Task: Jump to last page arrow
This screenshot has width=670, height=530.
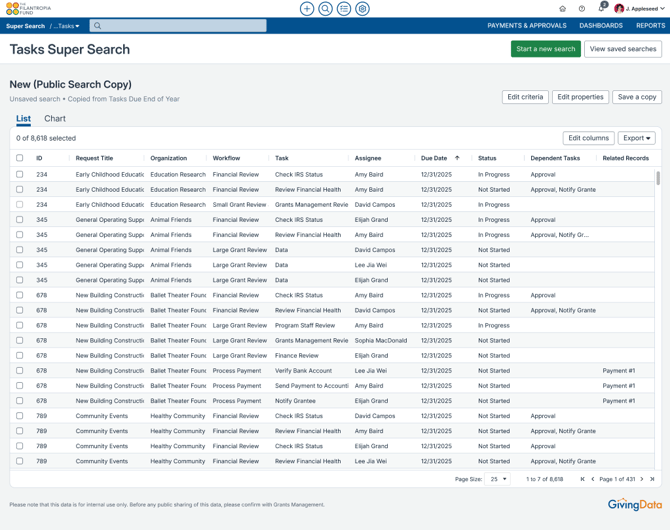Action: tap(652, 479)
